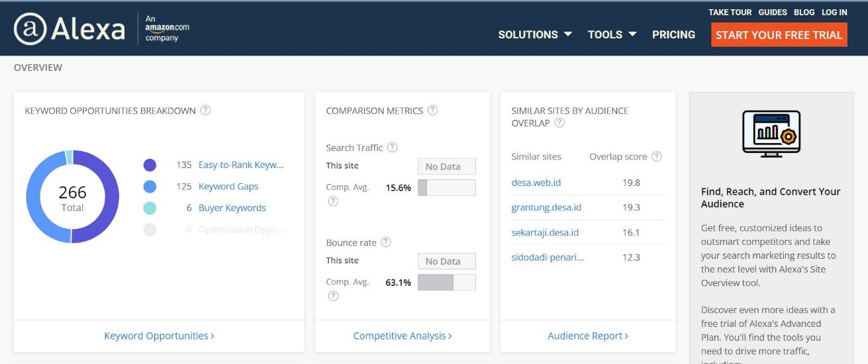
Task: Expand the Tools dropdown menu
Action: click(x=612, y=34)
